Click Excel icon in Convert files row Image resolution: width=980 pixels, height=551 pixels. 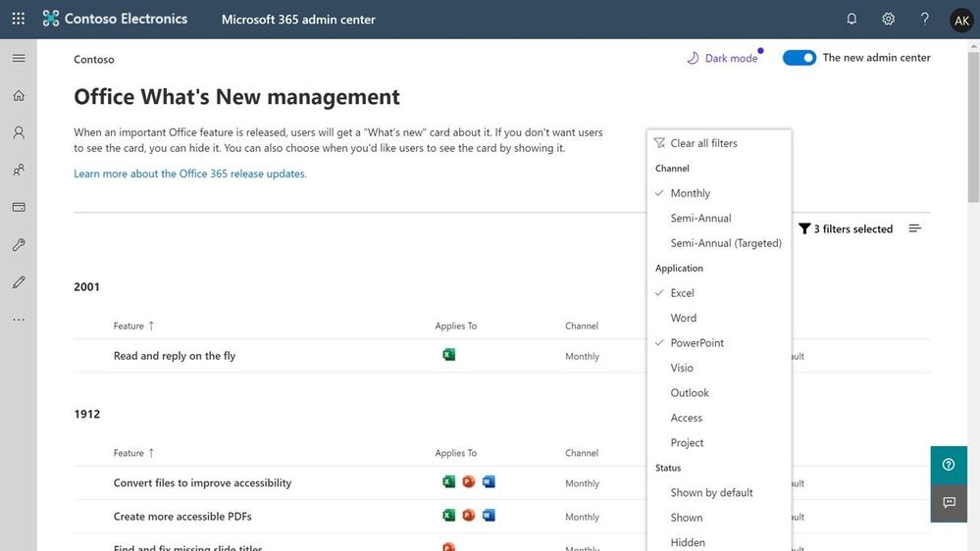click(x=448, y=481)
